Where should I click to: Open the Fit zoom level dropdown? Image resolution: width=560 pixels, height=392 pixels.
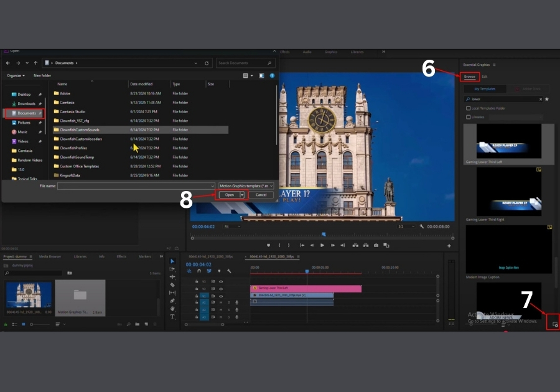[232, 226]
